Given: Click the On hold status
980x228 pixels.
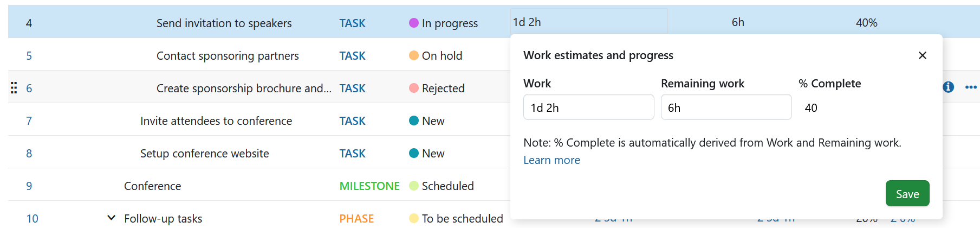Looking at the screenshot, I should click(x=442, y=55).
